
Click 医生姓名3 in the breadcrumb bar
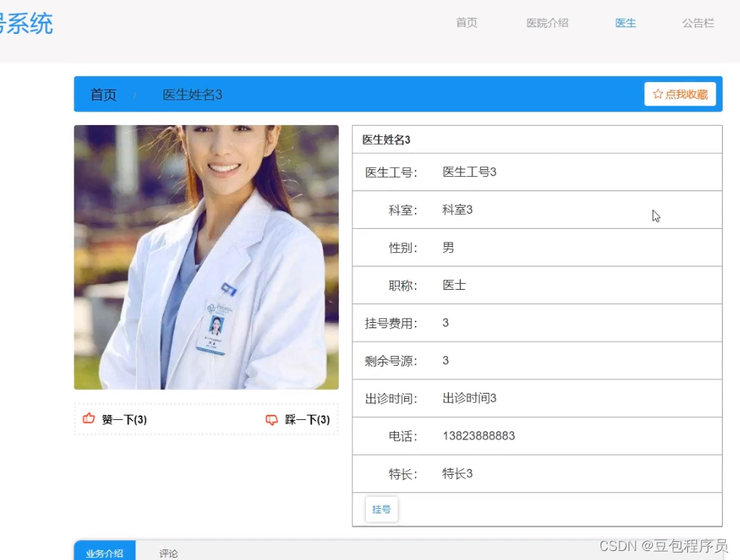[192, 95]
